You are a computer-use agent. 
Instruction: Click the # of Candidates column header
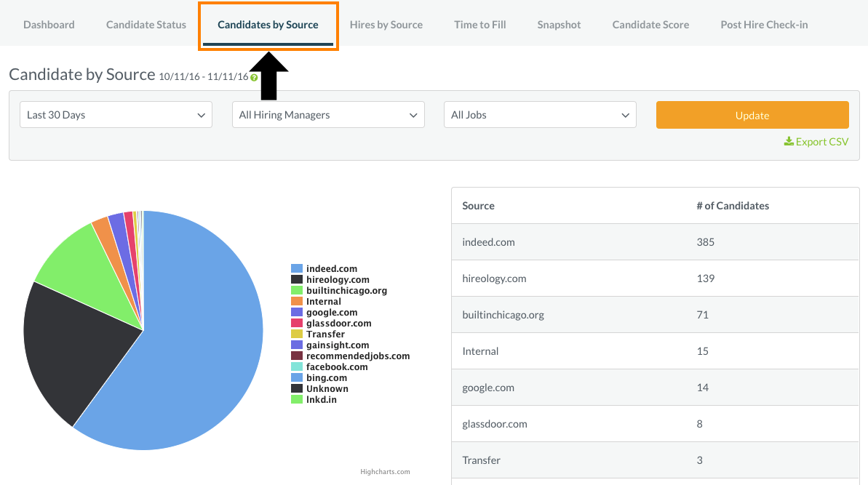pyautogui.click(x=733, y=206)
